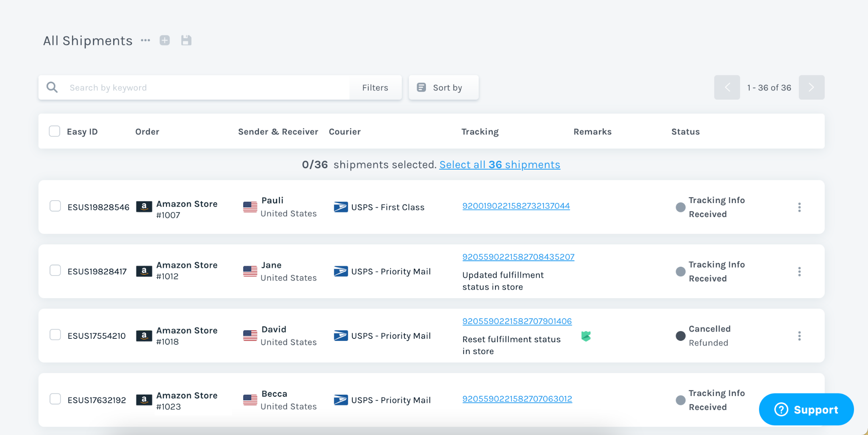Click Amazon Store #1018 order text
The image size is (868, 435).
point(186,336)
